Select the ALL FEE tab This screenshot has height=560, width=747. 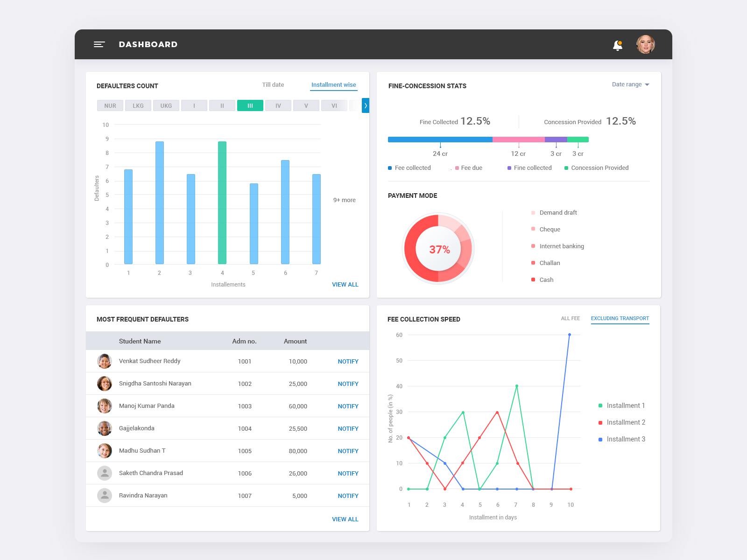coord(571,318)
